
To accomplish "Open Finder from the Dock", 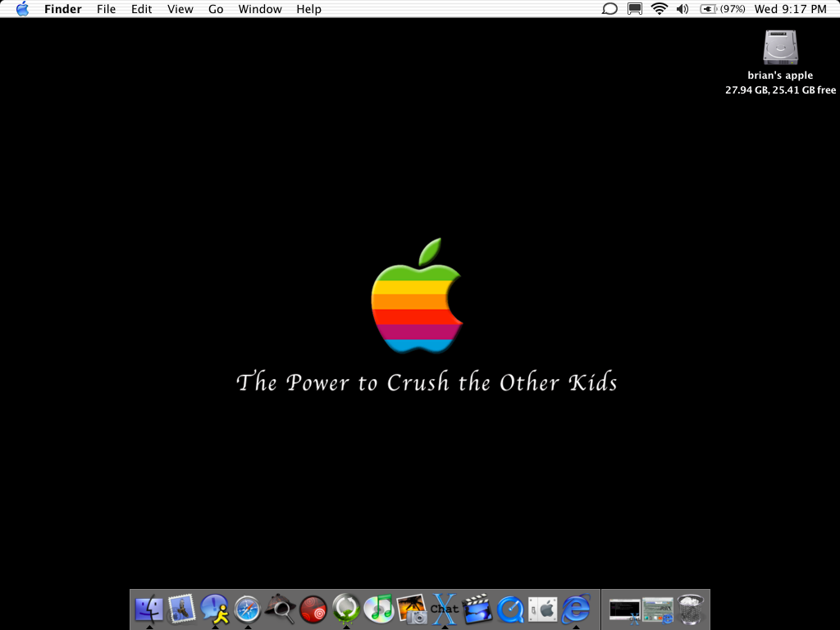I will pos(149,609).
